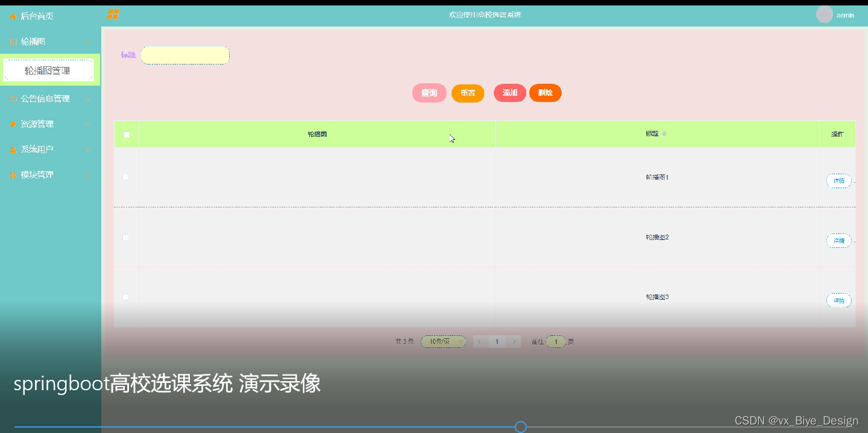Collapse the 轮播图 menu chevron
The image size is (868, 433).
click(88, 42)
